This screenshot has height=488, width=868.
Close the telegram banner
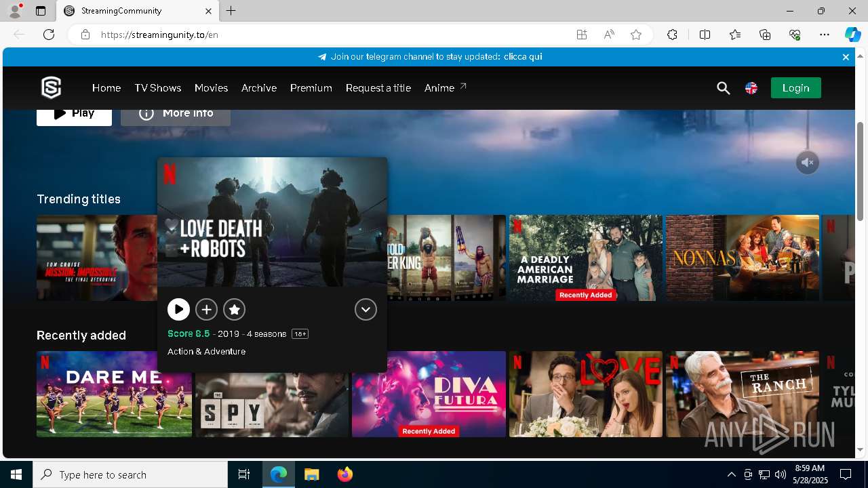point(846,57)
